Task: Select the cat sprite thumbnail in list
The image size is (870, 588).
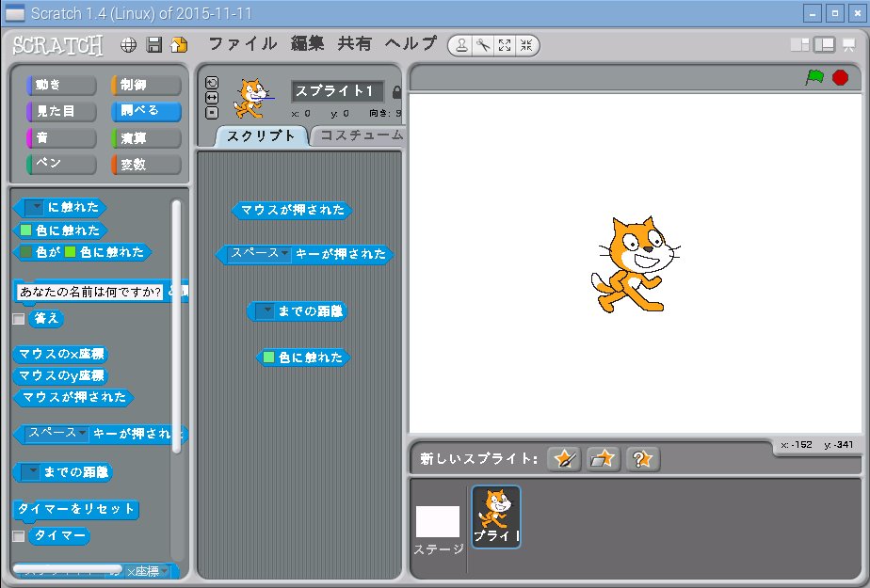Action: pyautogui.click(x=496, y=516)
